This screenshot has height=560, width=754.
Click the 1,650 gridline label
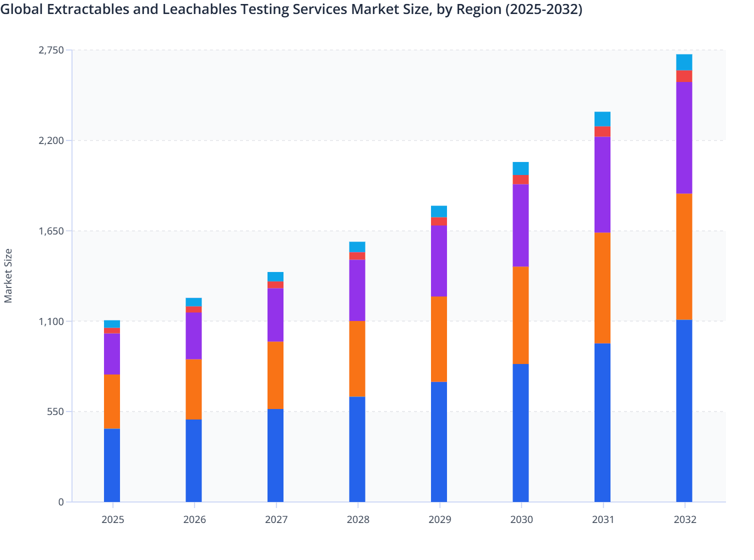(51, 230)
